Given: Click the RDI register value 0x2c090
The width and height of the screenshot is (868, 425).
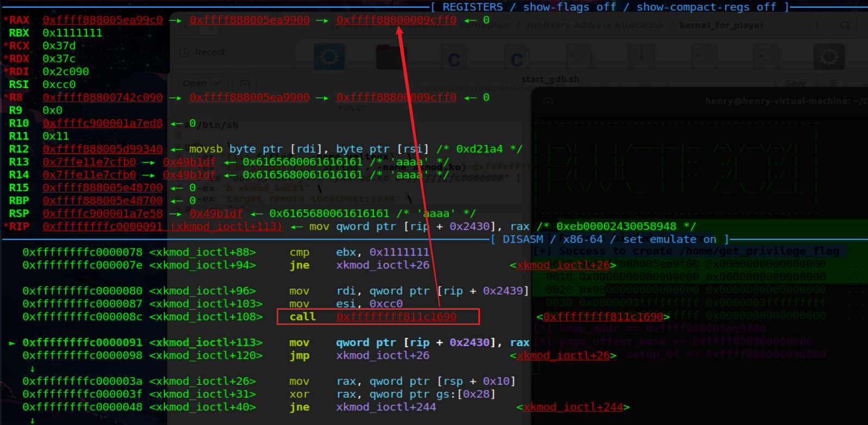Looking at the screenshot, I should [66, 71].
